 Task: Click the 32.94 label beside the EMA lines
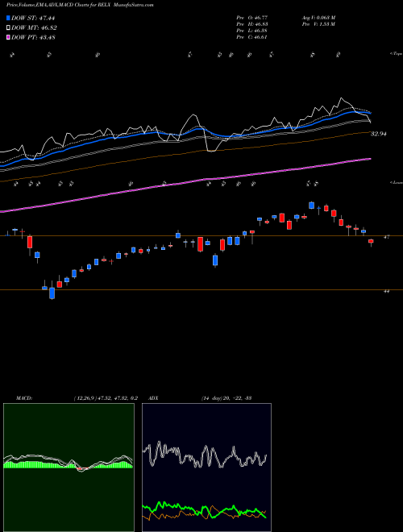(379, 134)
